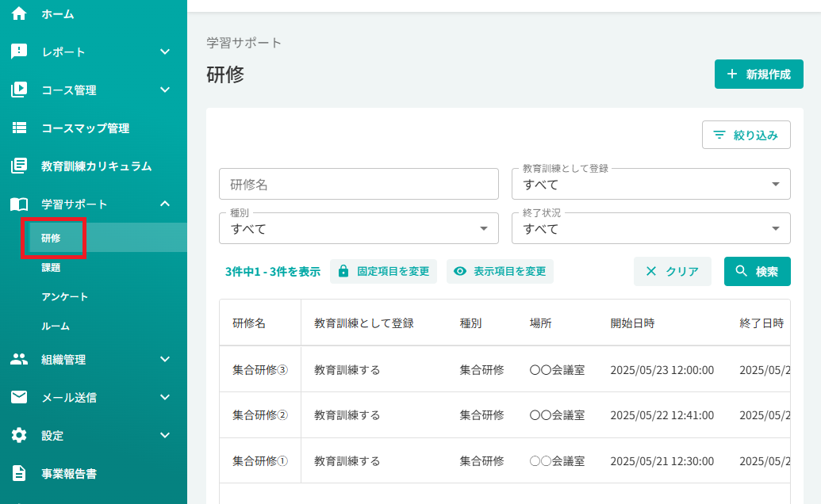Image resolution: width=821 pixels, height=504 pixels.
Task: Open the 教育訓練として登録 dropdown
Action: coord(650,184)
